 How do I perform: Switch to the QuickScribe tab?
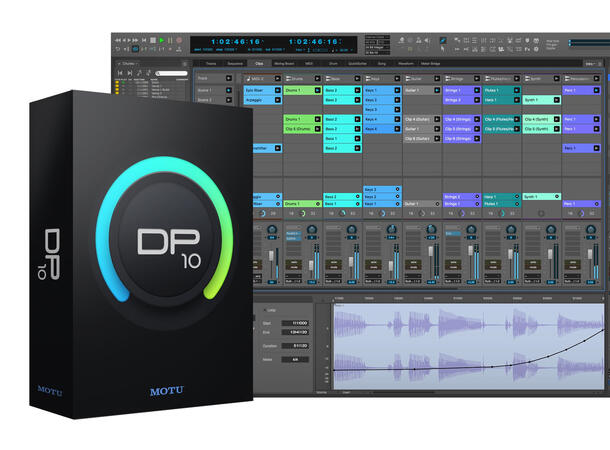click(x=358, y=63)
